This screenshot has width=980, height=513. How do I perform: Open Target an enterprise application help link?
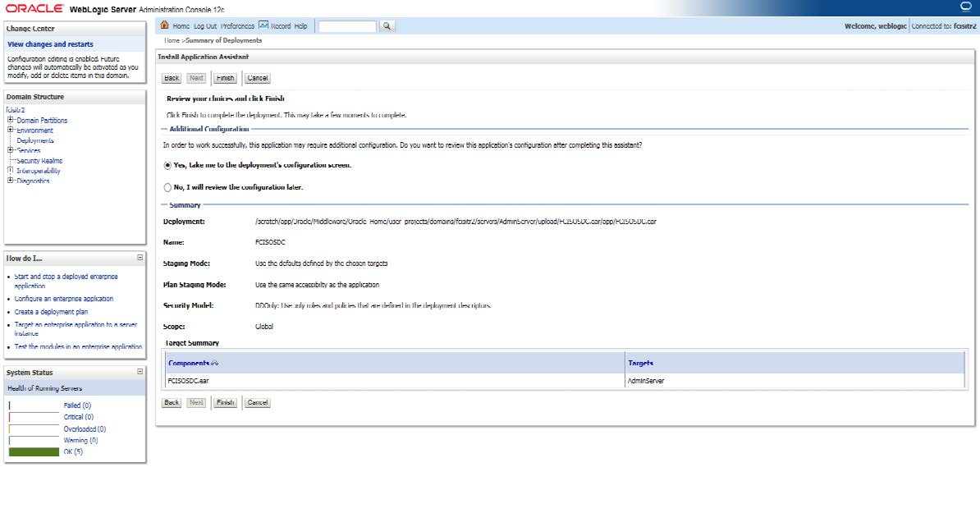(76, 328)
